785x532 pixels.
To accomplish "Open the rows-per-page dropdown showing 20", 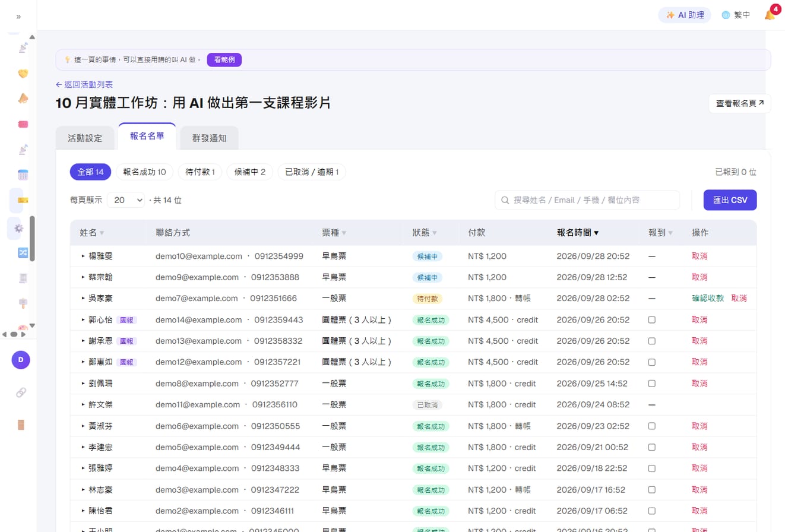I will [126, 200].
